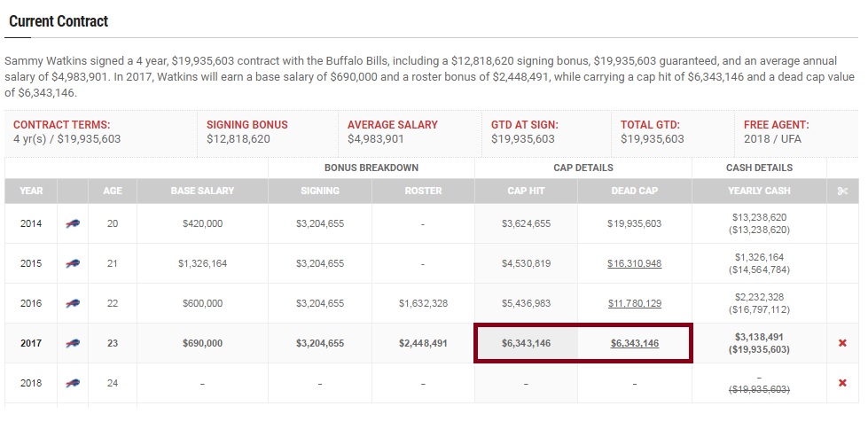The width and height of the screenshot is (868, 445).
Task: Click the 2016 base salary $600,000
Action: [x=203, y=303]
